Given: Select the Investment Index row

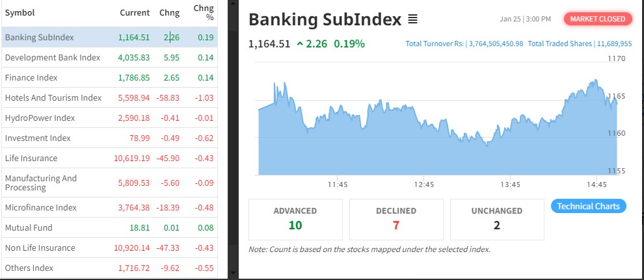Looking at the screenshot, I should (38, 138).
